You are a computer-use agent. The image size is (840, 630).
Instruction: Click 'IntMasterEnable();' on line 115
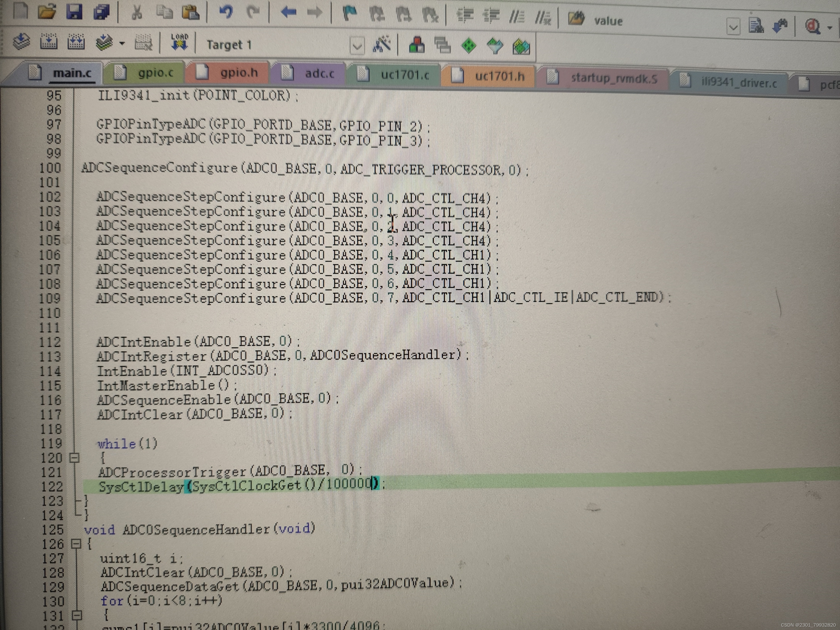(167, 386)
